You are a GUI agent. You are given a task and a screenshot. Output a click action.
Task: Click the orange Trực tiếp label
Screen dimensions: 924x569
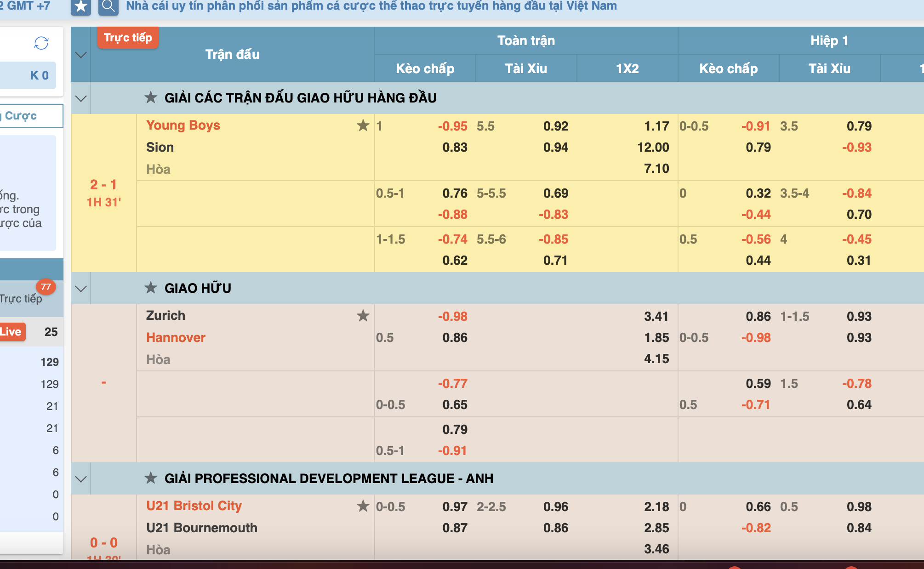(128, 38)
